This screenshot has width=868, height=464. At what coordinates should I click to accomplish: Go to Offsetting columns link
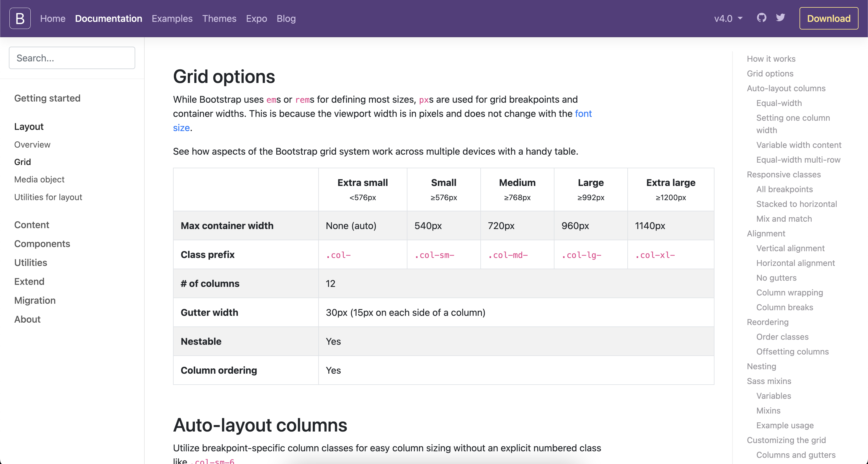click(792, 352)
